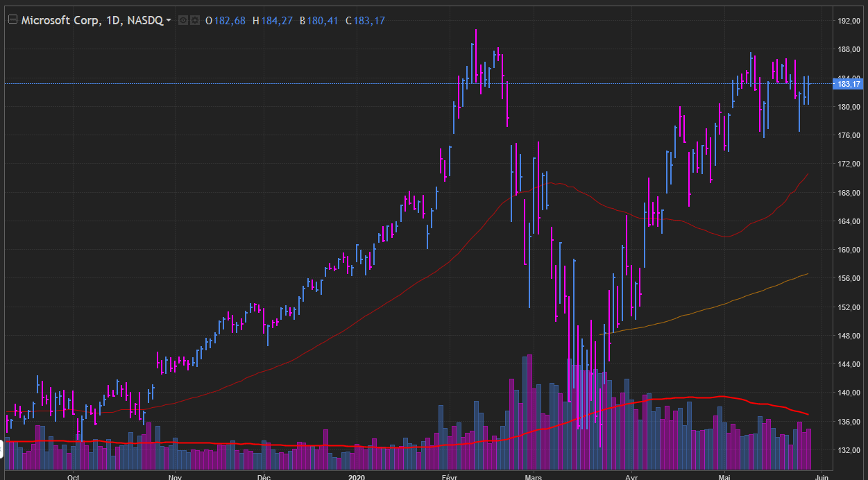Viewport: 868px width, 480px height.
Task: Open the Microsoft Corp, 1D, NASDQ dropdown
Action: click(96, 21)
